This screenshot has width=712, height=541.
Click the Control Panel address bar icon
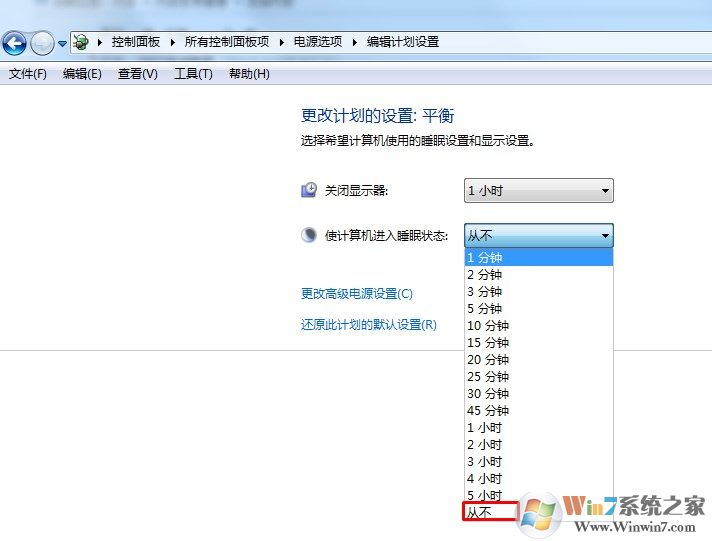[x=81, y=42]
